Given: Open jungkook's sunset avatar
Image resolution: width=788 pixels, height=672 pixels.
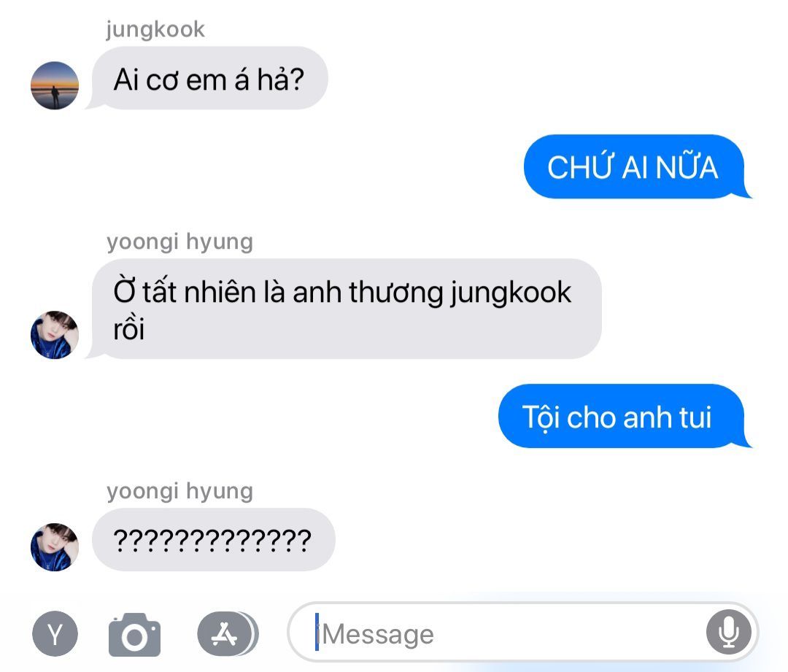Looking at the screenshot, I should tap(55, 85).
